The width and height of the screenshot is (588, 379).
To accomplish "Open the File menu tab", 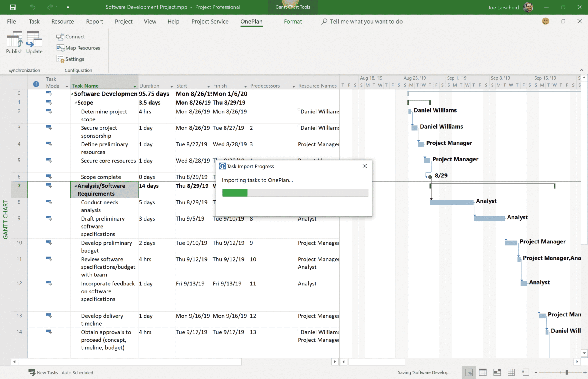I will coord(11,22).
